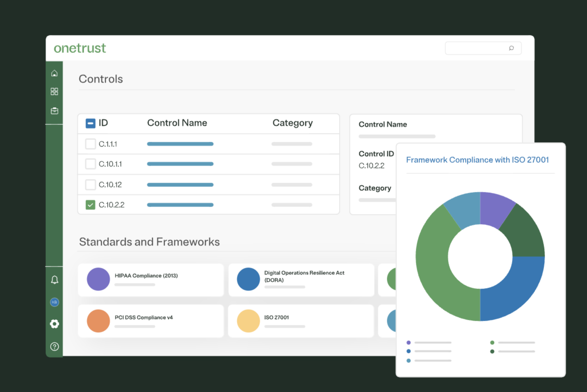Open the briefcase icon in sidebar
Image resolution: width=587 pixels, height=392 pixels.
[54, 111]
